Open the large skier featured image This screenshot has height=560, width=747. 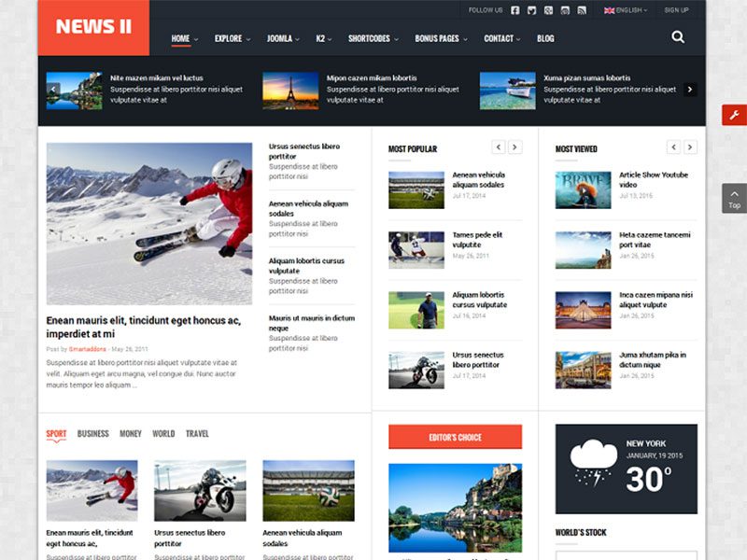pyautogui.click(x=149, y=224)
